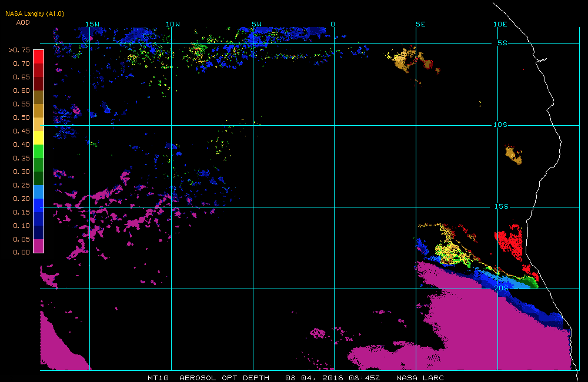Image resolution: width=588 pixels, height=382 pixels.
Task: Click the '08 04, 2016' date in the caption
Action: point(314,378)
